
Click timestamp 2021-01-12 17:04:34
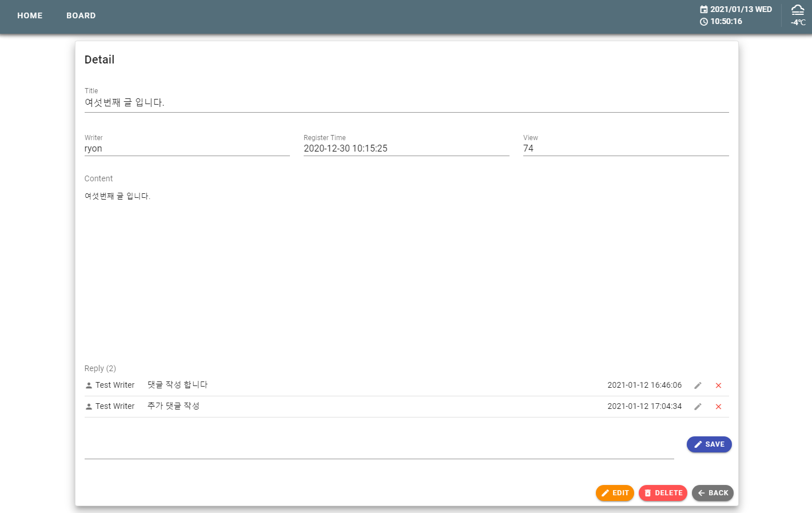pos(644,407)
